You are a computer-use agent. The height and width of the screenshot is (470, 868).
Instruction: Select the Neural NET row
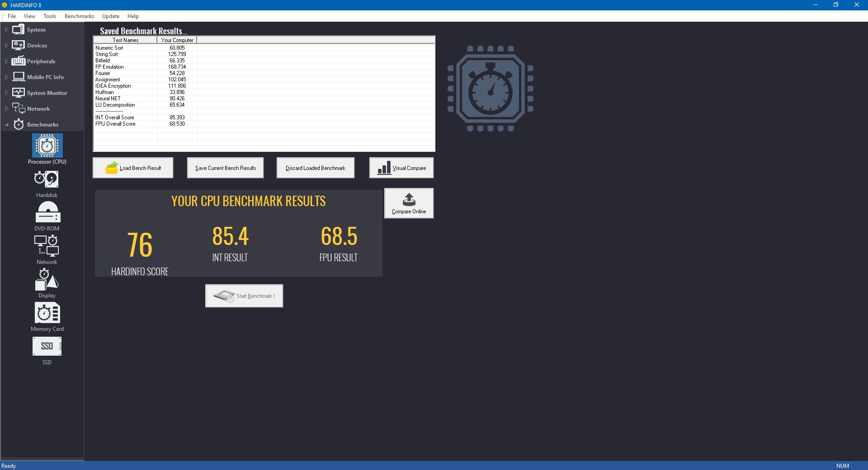click(264, 99)
